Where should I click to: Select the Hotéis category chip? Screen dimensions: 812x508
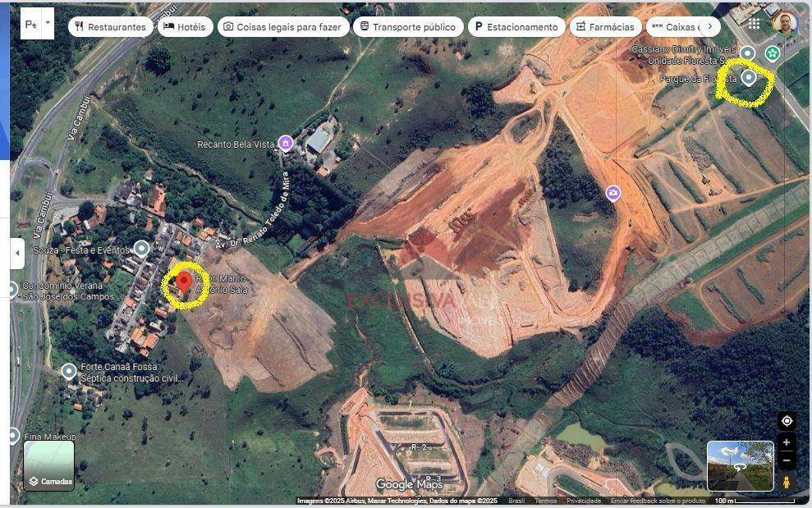[x=185, y=27]
